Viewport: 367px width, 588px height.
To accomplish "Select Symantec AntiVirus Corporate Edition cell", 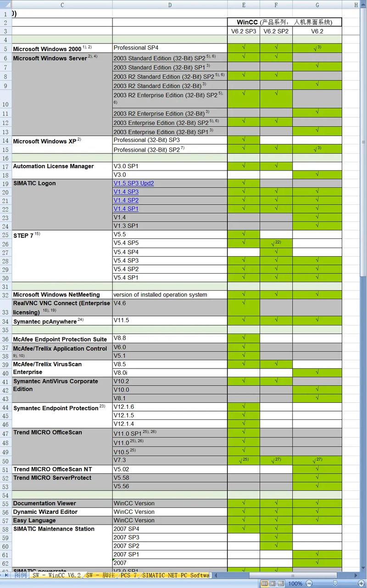I will pyautogui.click(x=62, y=390).
